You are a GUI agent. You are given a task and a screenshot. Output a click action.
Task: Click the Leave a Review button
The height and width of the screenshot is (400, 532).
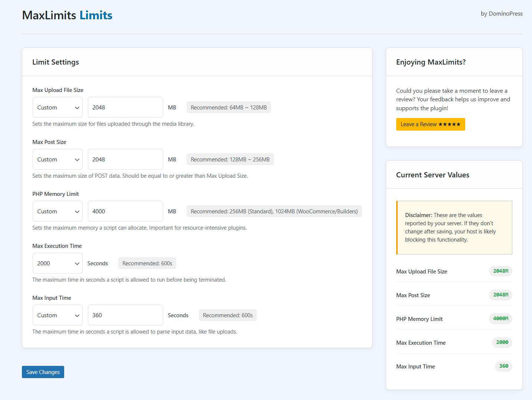[430, 124]
